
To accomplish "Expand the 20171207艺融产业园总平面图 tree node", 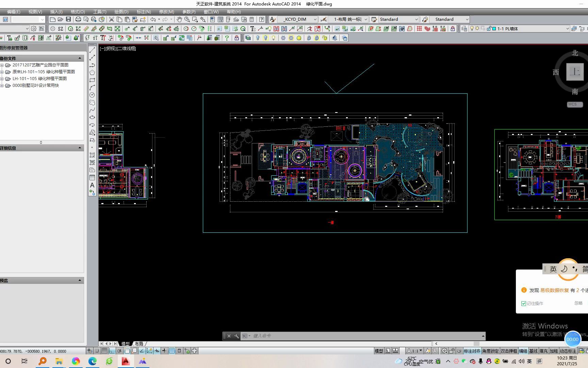I will [2, 65].
